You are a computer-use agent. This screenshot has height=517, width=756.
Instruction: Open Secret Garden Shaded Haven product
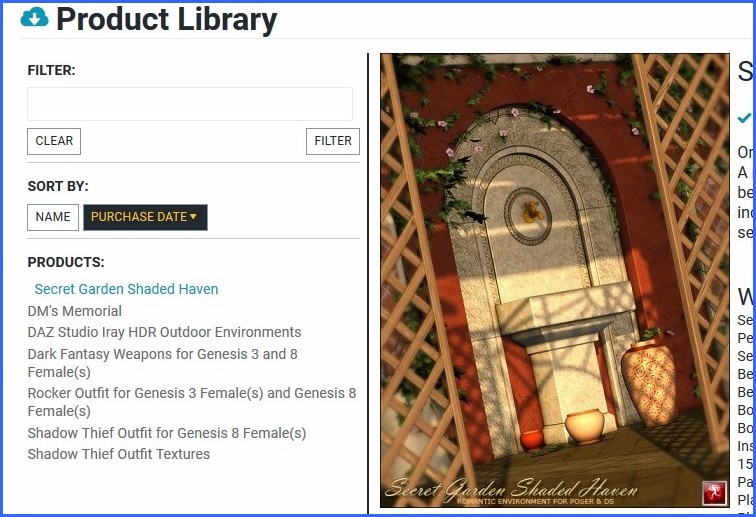[x=126, y=289]
